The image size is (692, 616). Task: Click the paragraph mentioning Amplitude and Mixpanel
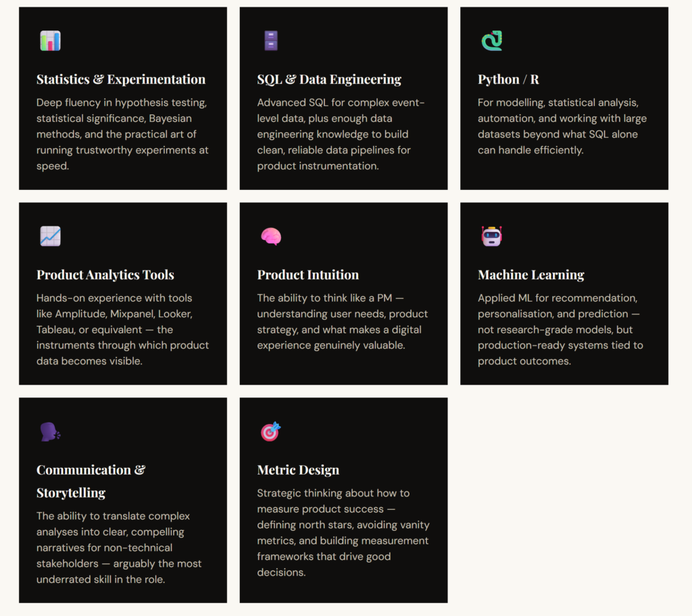coord(122,329)
